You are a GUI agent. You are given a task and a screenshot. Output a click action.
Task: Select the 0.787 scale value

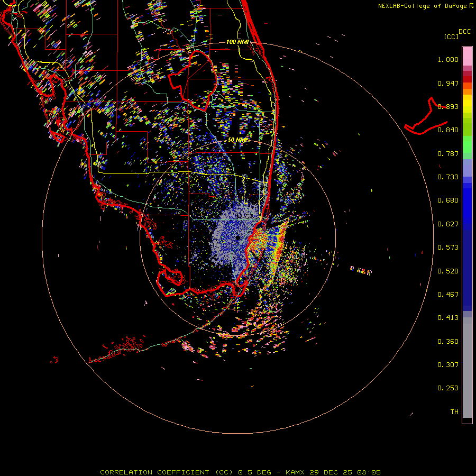pos(448,153)
